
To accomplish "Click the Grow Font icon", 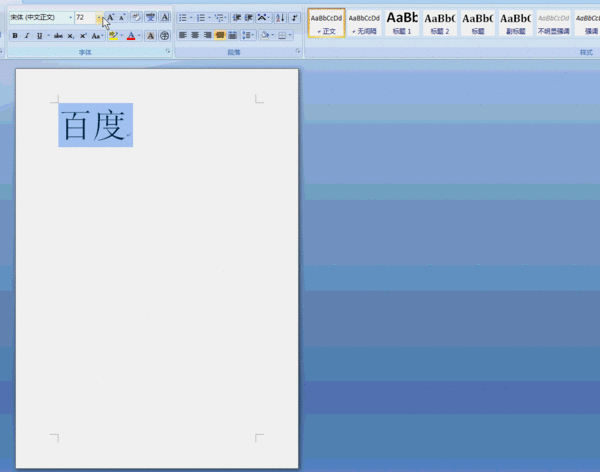I will (x=110, y=18).
